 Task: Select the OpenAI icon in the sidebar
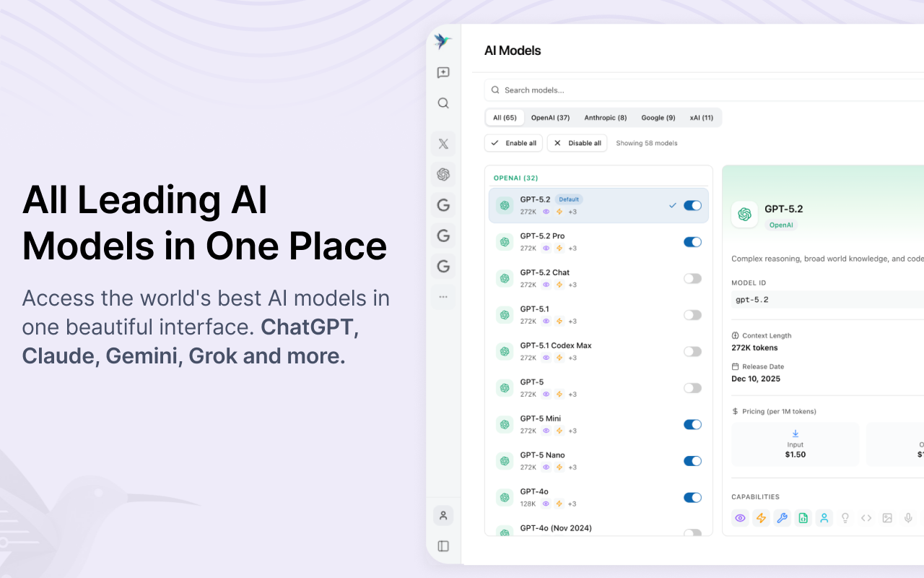point(443,174)
